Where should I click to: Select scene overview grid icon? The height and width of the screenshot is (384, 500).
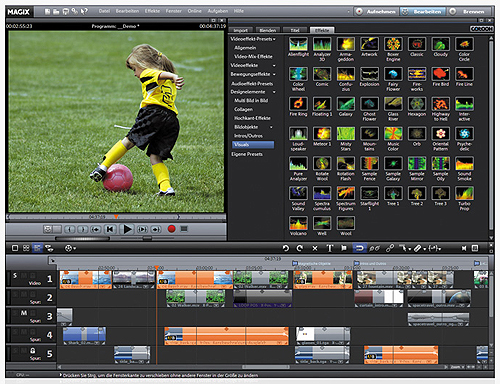pyautogui.click(x=26, y=248)
